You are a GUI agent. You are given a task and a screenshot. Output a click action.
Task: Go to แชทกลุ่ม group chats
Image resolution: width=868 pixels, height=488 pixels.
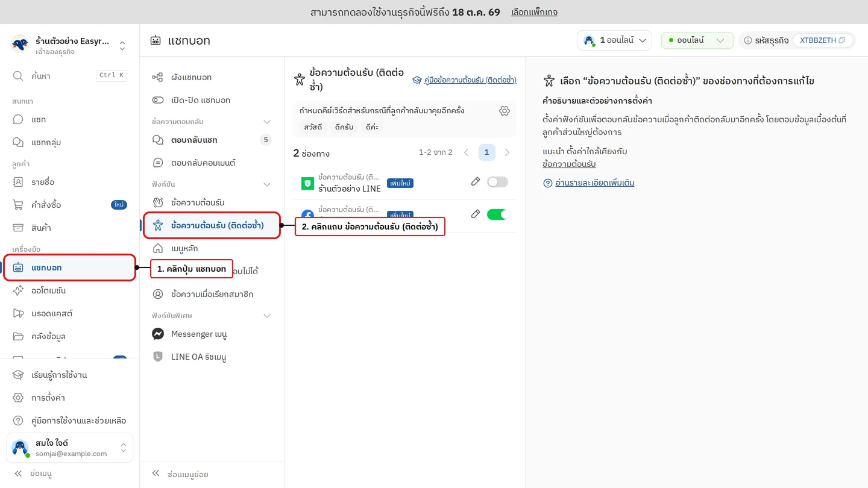pyautogui.click(x=69, y=142)
